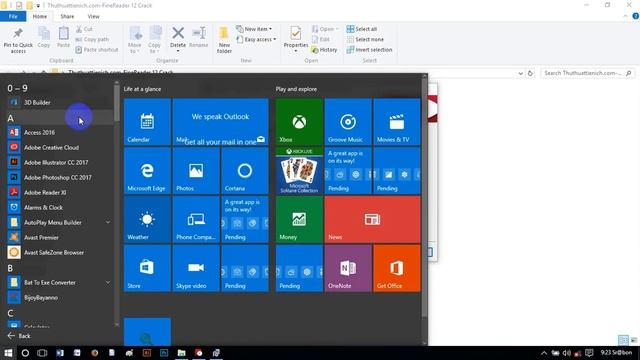Open the Money tile
The image size is (640, 360).
[299, 220]
